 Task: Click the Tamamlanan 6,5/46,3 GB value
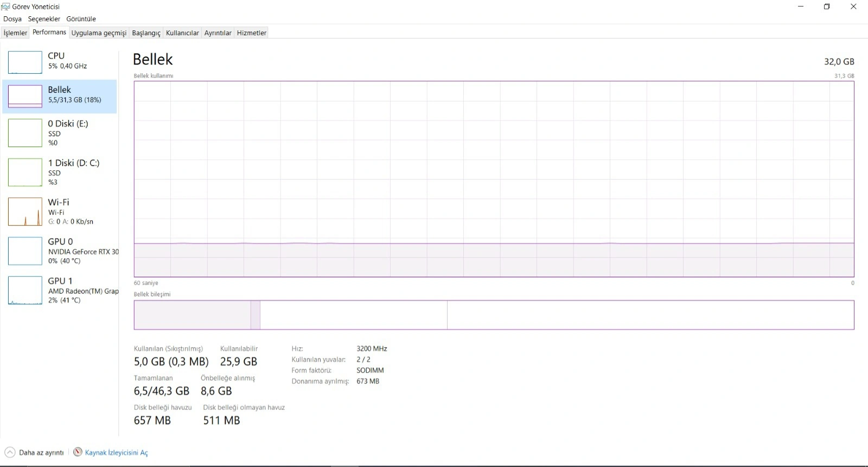pos(162,391)
